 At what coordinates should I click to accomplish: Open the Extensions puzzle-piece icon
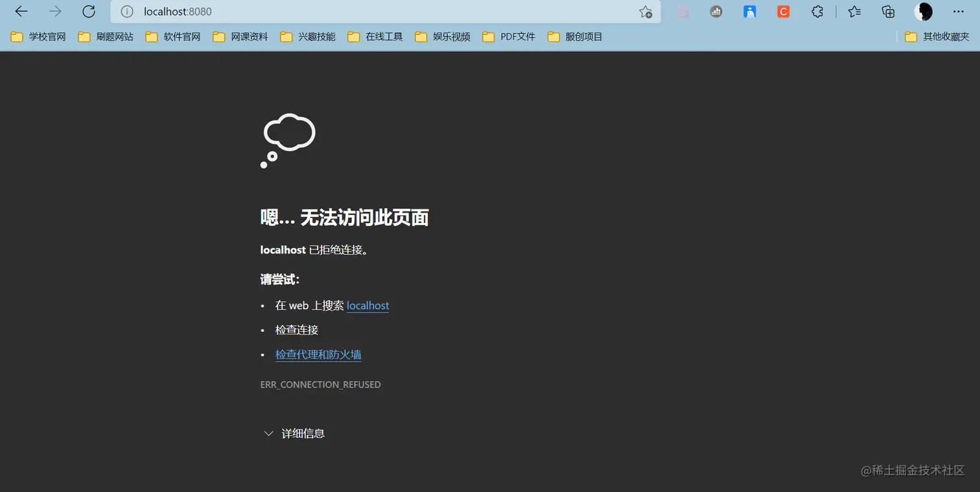coord(817,11)
